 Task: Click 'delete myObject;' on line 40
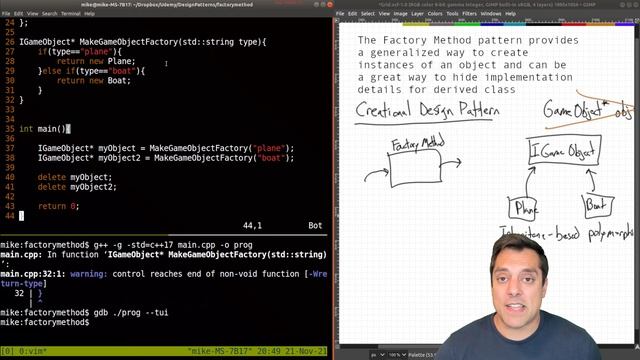click(75, 178)
